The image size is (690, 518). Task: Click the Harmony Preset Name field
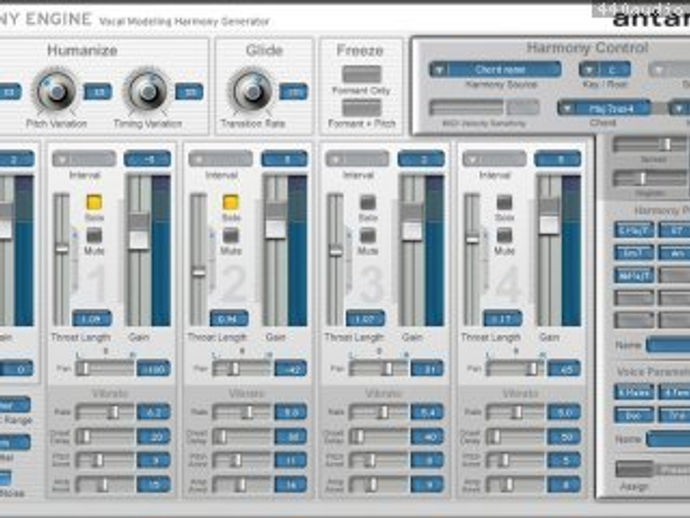[x=668, y=345]
